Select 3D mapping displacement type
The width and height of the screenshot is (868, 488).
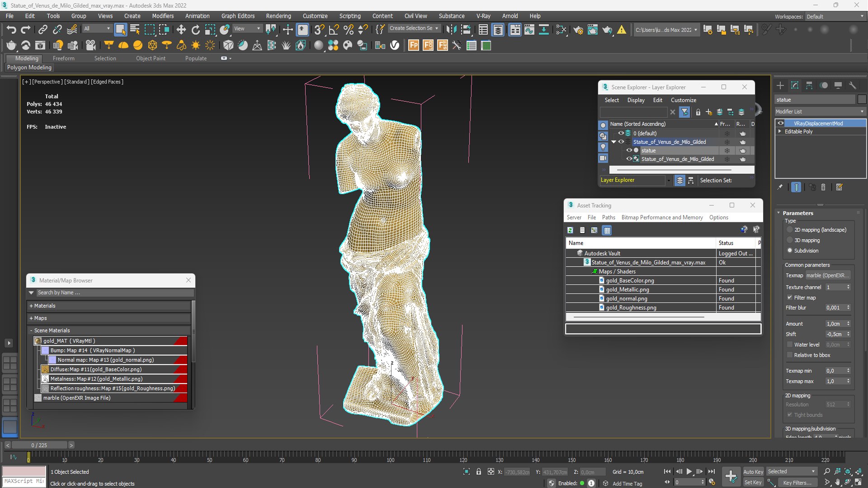click(790, 240)
